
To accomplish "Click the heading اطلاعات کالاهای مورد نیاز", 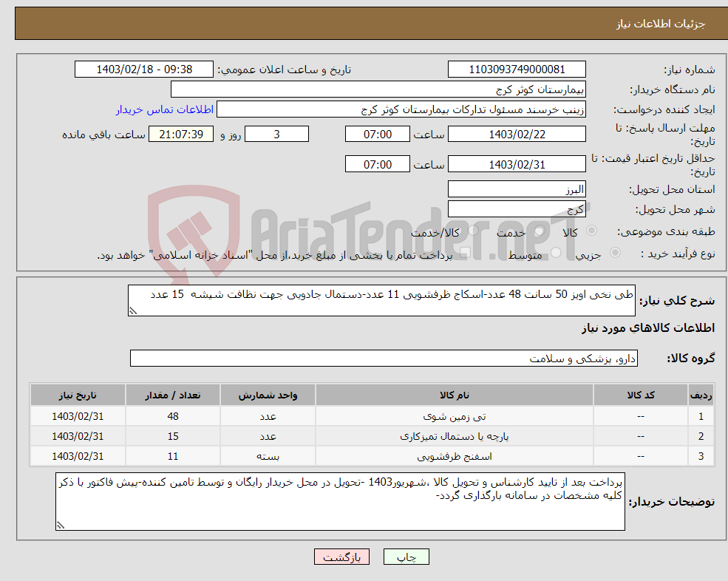I will point(648,328).
